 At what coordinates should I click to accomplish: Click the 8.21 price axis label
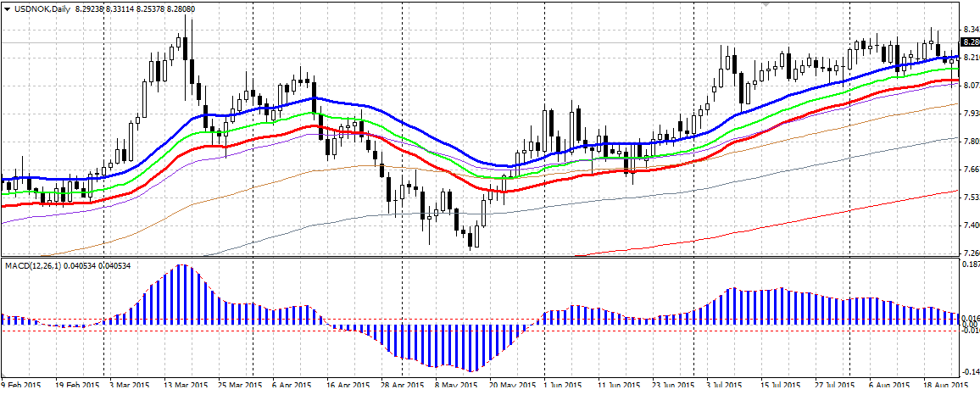[970, 58]
